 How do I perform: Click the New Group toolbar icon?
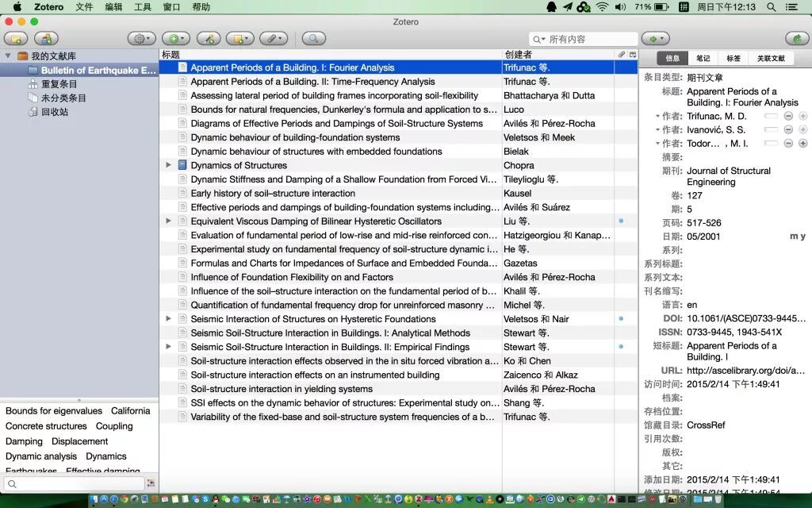[x=47, y=38]
